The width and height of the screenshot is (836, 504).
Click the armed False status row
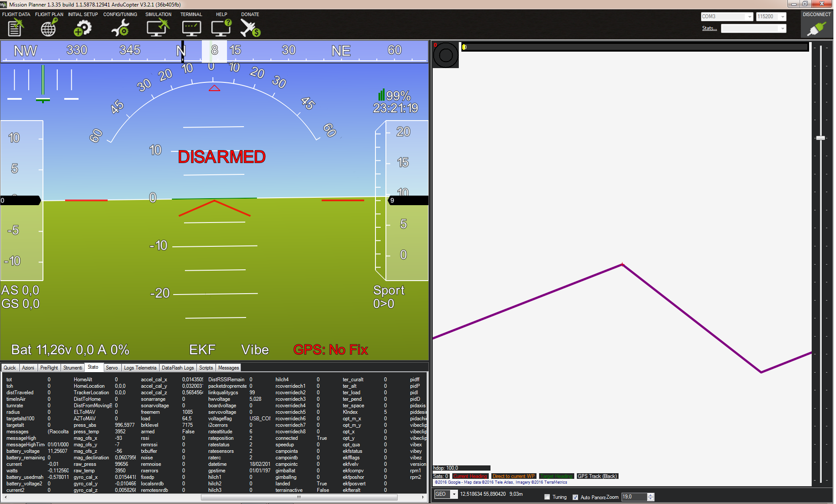click(x=168, y=432)
